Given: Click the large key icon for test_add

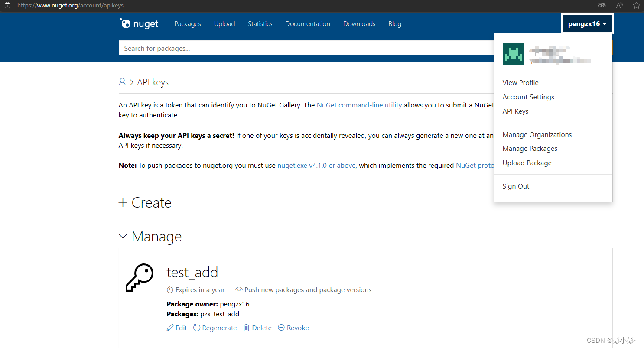Looking at the screenshot, I should [140, 277].
